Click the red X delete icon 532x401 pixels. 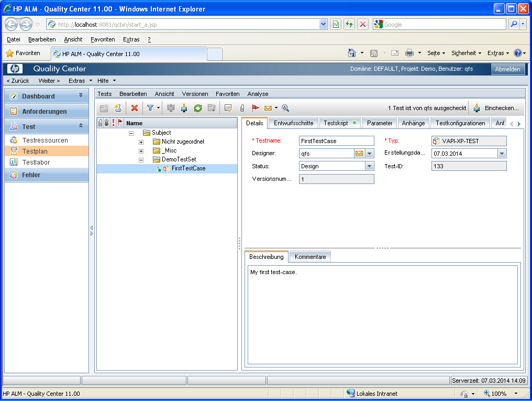point(135,108)
